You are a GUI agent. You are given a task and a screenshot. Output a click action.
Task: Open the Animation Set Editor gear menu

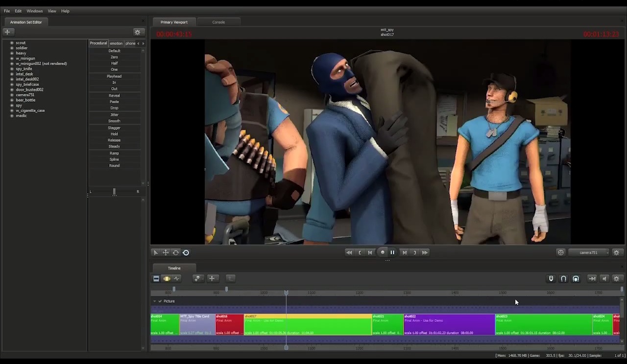pyautogui.click(x=138, y=32)
